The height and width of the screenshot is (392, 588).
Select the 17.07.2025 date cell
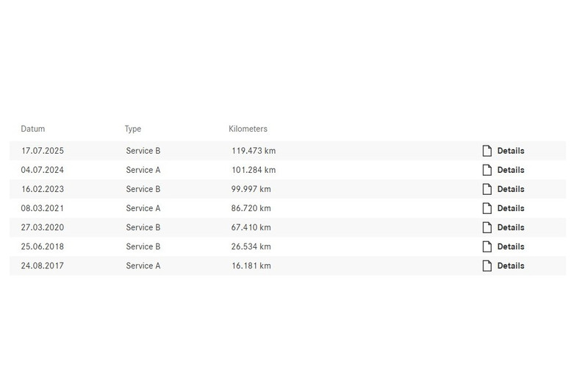click(43, 151)
